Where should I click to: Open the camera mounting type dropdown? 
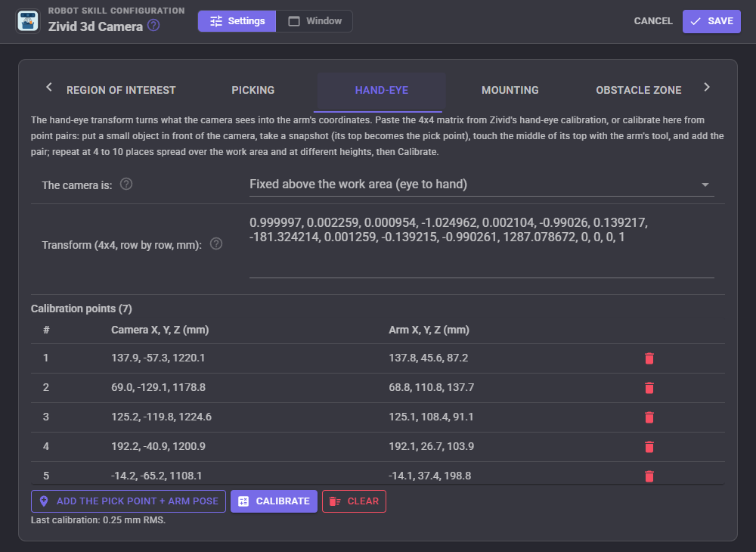point(482,185)
